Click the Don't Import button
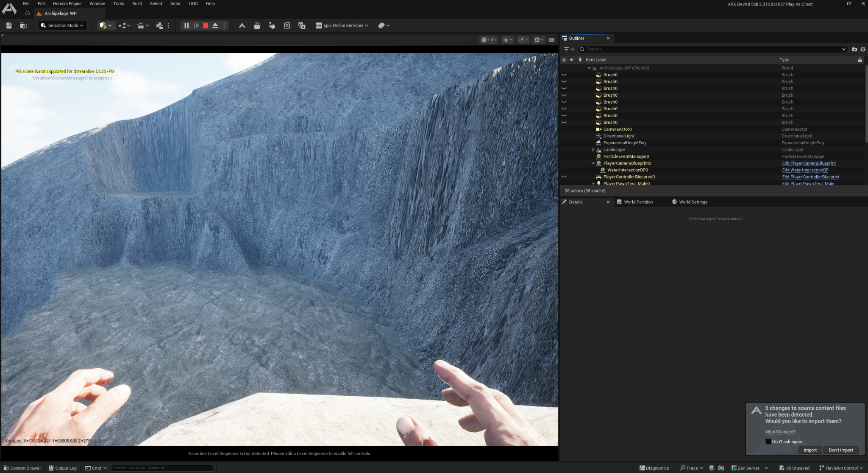Image resolution: width=868 pixels, height=473 pixels. 841,450
